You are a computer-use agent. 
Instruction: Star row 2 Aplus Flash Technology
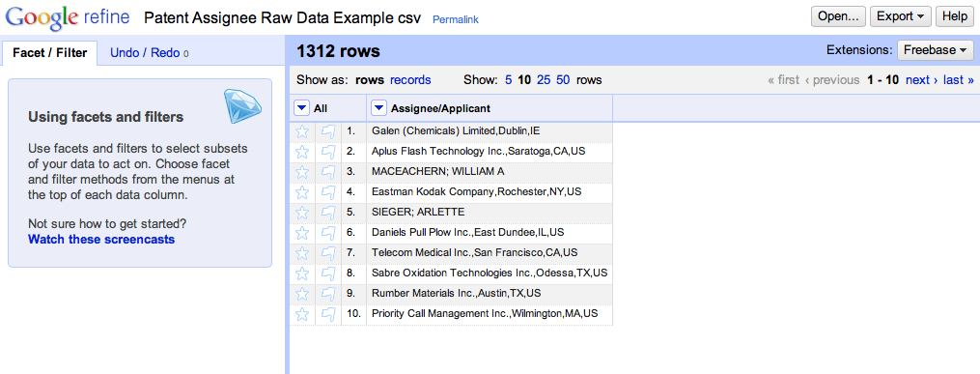point(302,152)
